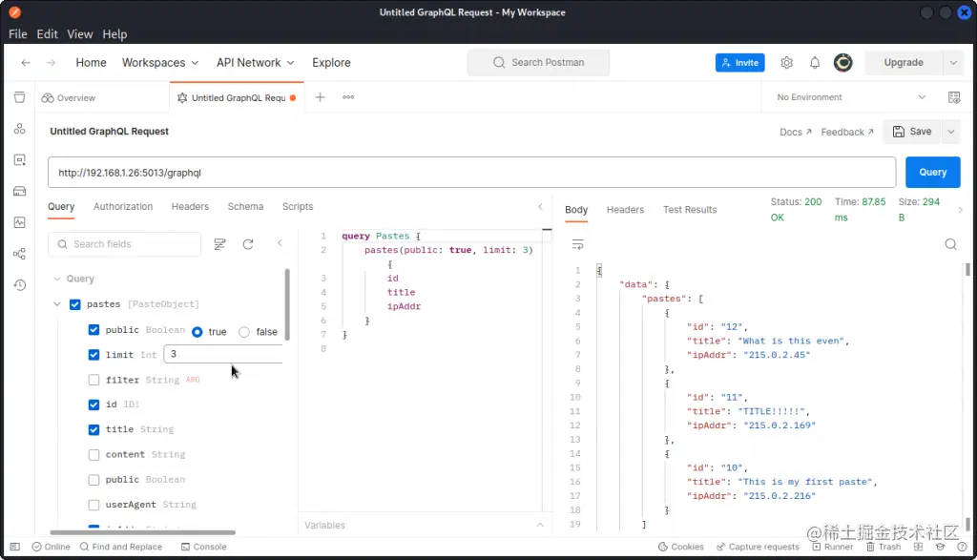The height and width of the screenshot is (560, 977).
Task: Open user avatar menu
Action: [843, 62]
